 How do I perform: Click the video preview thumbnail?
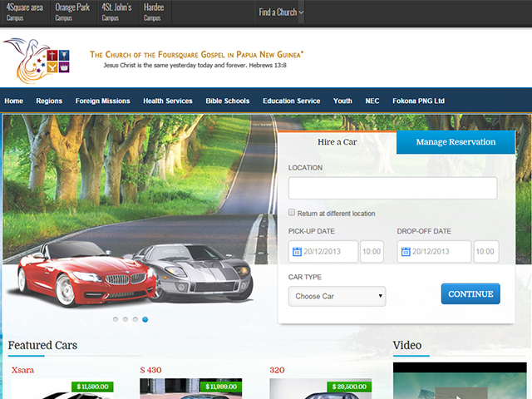[460, 381]
